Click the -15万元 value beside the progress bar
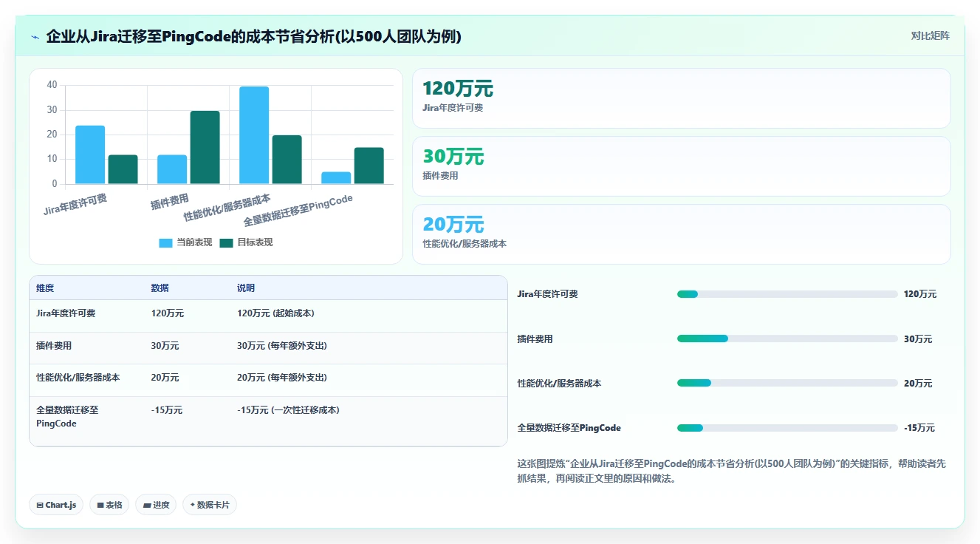The height and width of the screenshot is (544, 980). [919, 428]
